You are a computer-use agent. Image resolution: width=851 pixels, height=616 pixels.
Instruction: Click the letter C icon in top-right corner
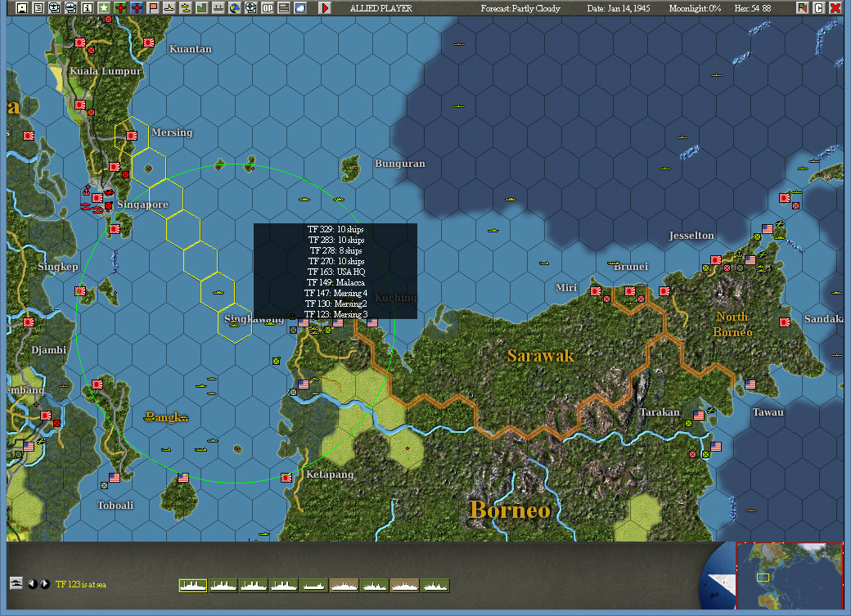818,7
